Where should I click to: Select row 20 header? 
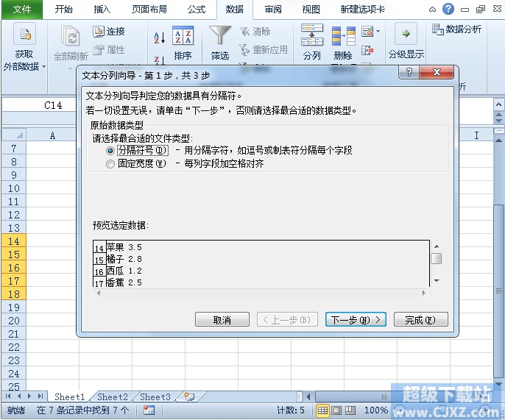click(x=13, y=321)
